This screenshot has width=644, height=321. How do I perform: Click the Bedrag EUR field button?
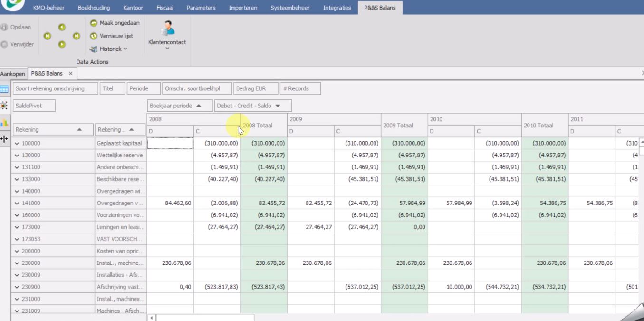point(256,88)
